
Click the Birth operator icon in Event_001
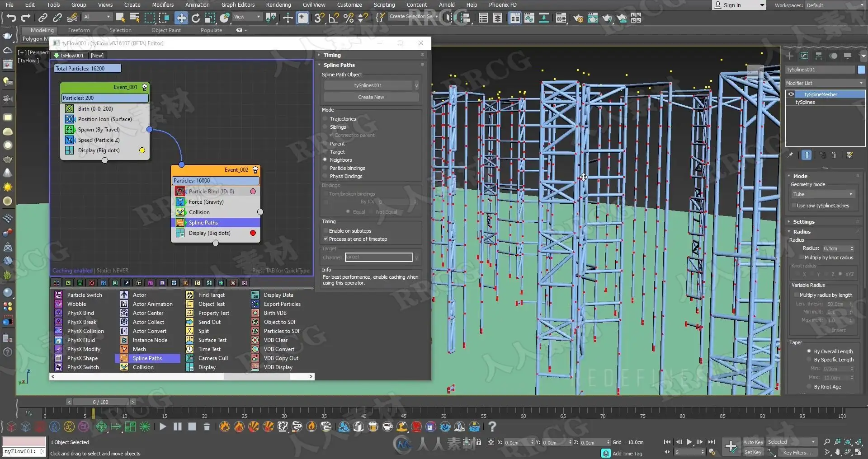pyautogui.click(x=69, y=109)
